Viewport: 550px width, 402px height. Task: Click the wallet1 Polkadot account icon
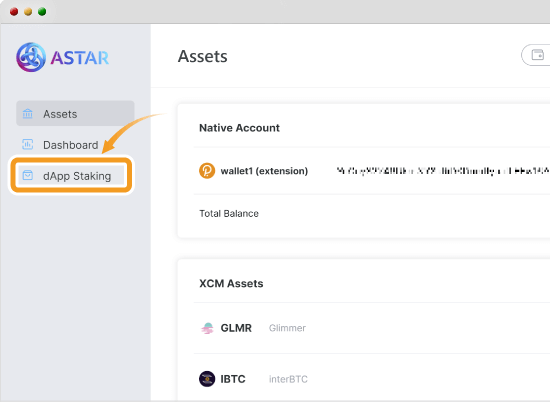coord(207,171)
